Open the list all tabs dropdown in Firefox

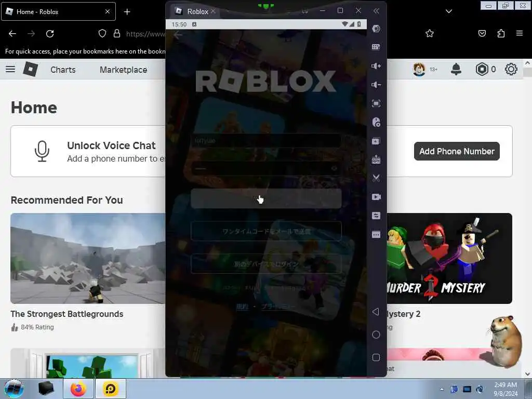(x=448, y=11)
